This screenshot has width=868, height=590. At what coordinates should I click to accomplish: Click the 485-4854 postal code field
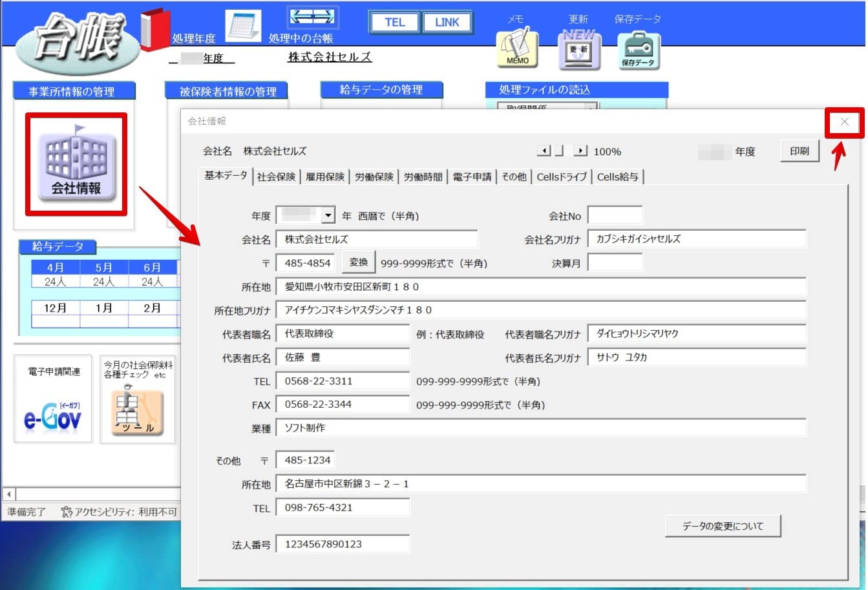coord(305,263)
